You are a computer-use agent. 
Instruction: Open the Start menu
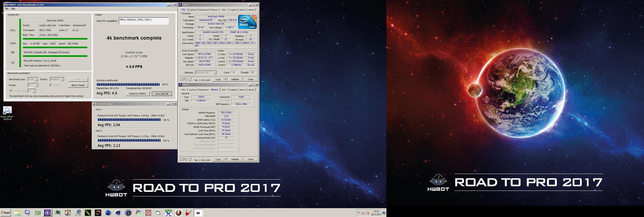point(5,213)
